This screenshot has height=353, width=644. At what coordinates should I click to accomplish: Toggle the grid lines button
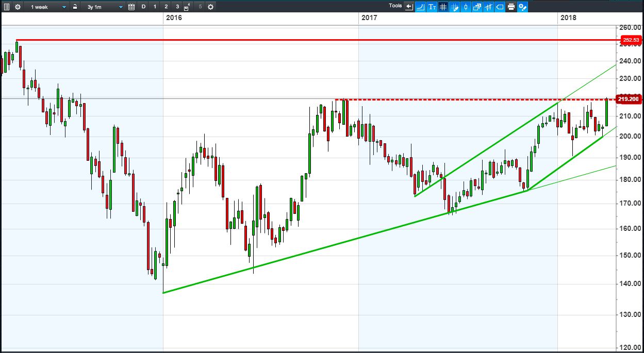point(443,7)
